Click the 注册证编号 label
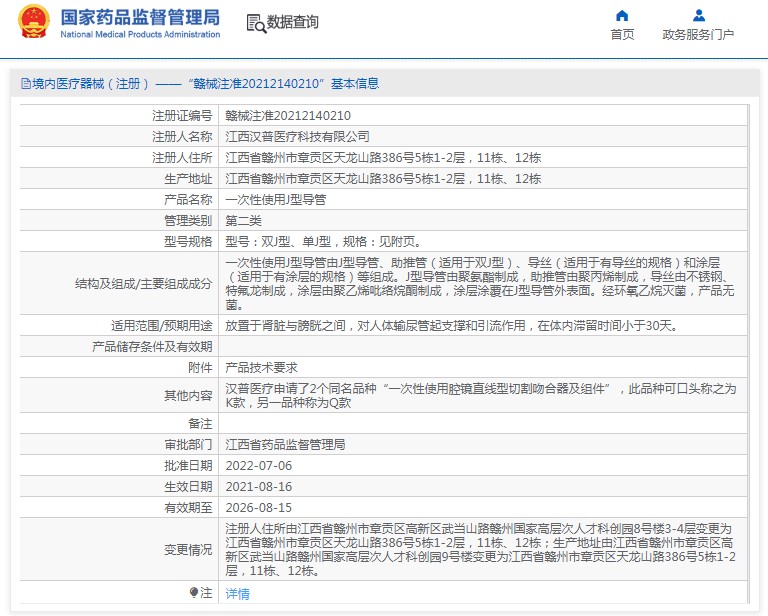Screen dimensions: 768x616 [182, 116]
